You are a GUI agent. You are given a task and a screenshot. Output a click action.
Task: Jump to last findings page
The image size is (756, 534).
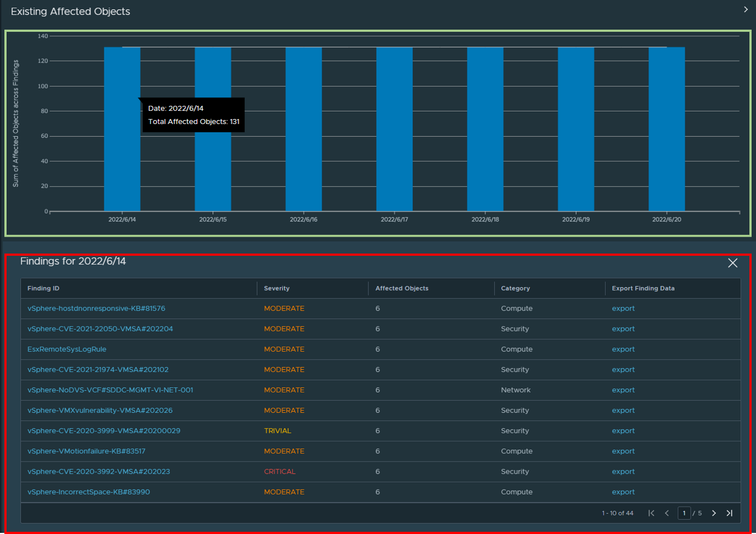(730, 513)
